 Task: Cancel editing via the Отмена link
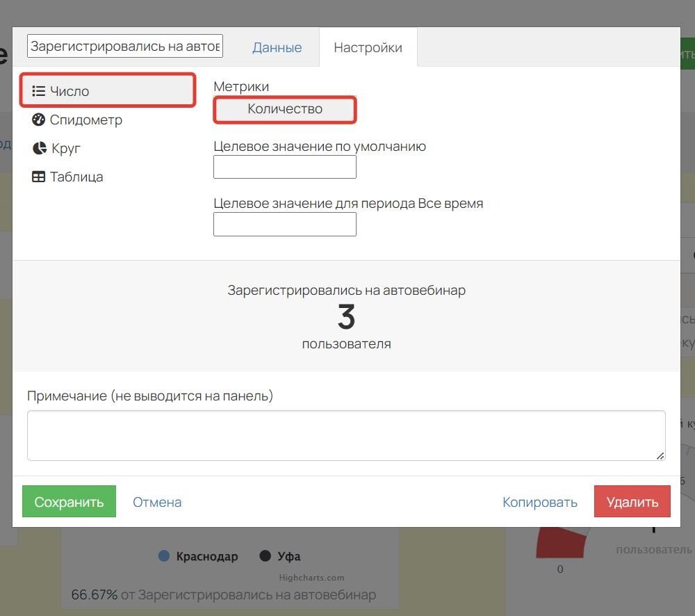click(157, 502)
